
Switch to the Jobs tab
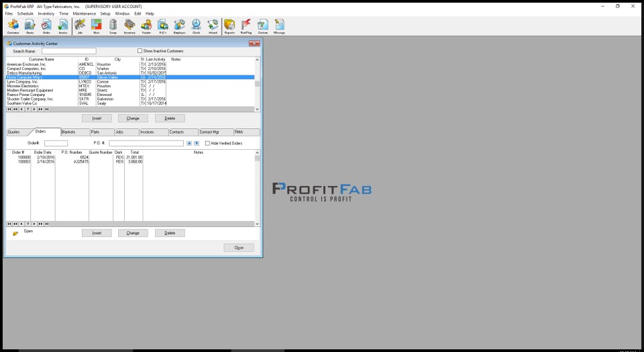click(127, 132)
